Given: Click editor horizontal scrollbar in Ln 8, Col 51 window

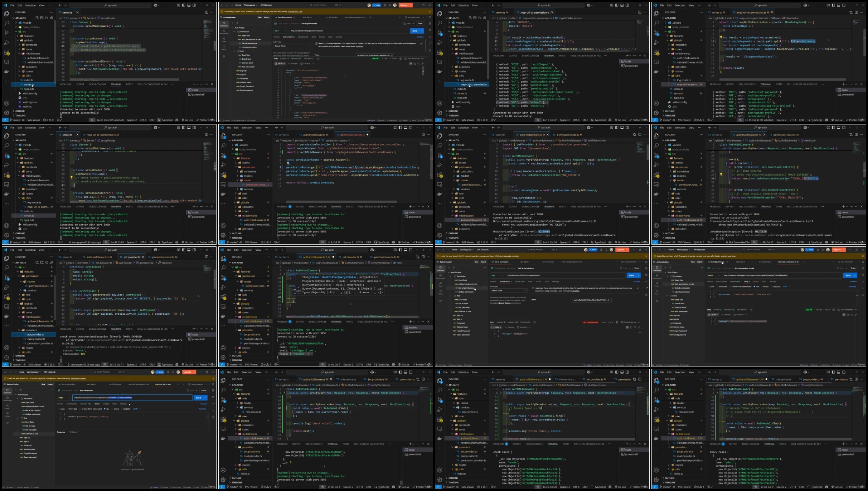Looking at the screenshot, I should pyautogui.click(x=342, y=202).
